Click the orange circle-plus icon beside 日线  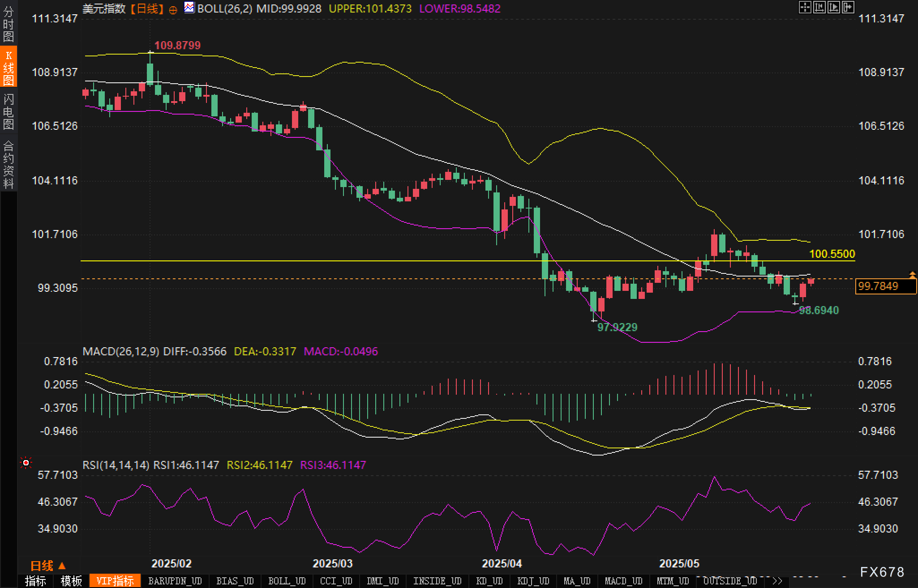point(173,10)
